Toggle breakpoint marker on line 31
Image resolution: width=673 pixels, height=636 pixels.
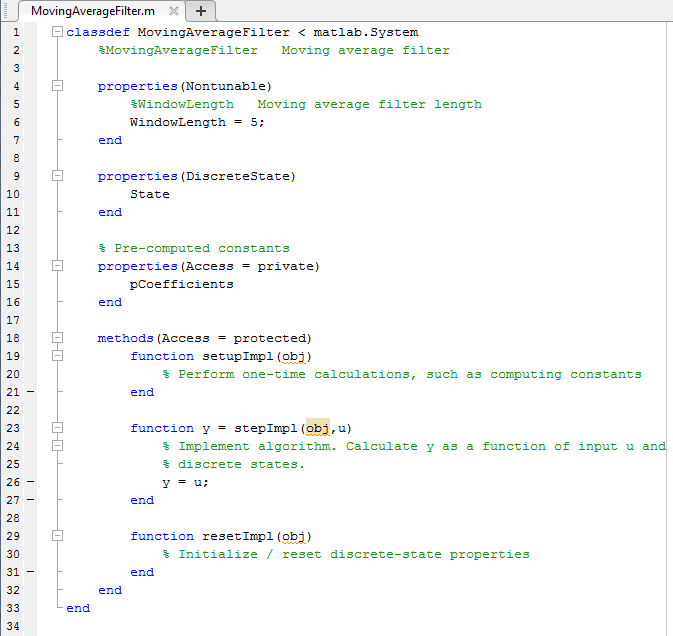[x=30, y=572]
